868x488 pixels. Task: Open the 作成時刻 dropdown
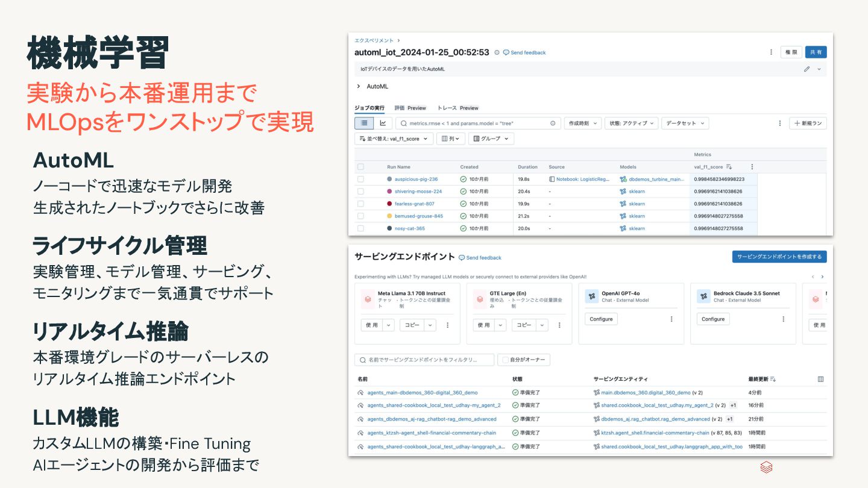click(x=582, y=123)
